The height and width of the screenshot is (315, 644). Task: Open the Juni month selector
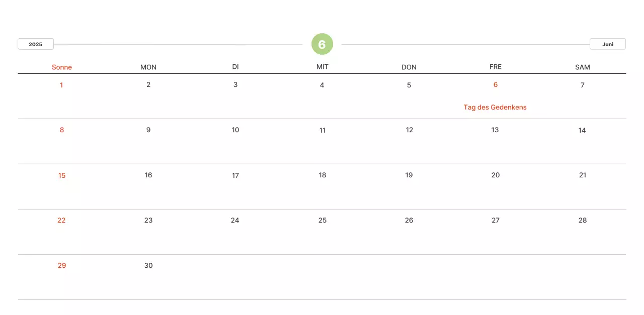point(607,44)
